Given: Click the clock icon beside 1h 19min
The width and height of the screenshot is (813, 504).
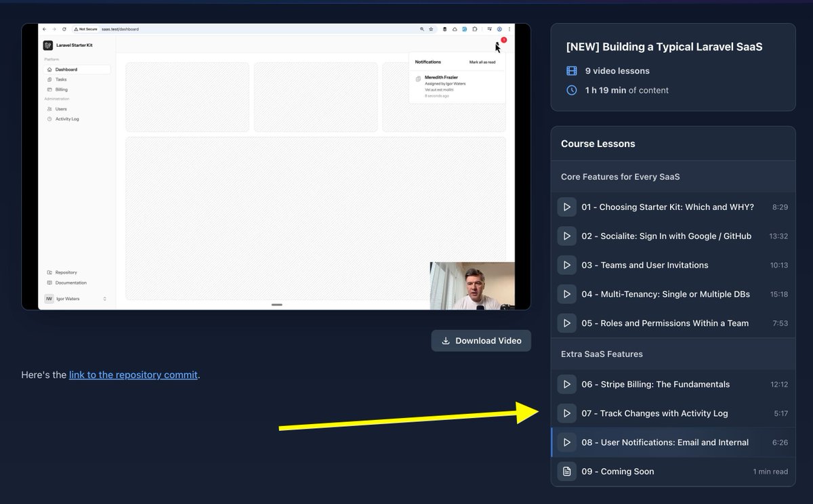Looking at the screenshot, I should [x=571, y=89].
